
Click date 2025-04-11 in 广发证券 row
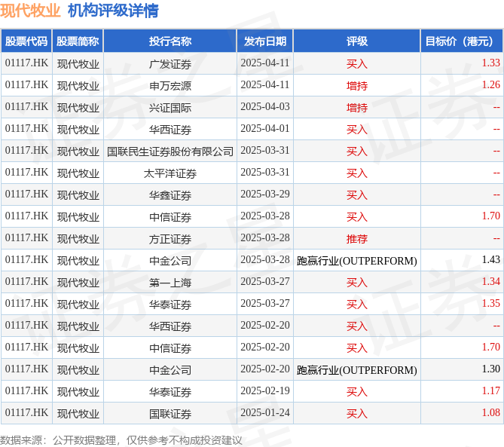click(x=265, y=63)
